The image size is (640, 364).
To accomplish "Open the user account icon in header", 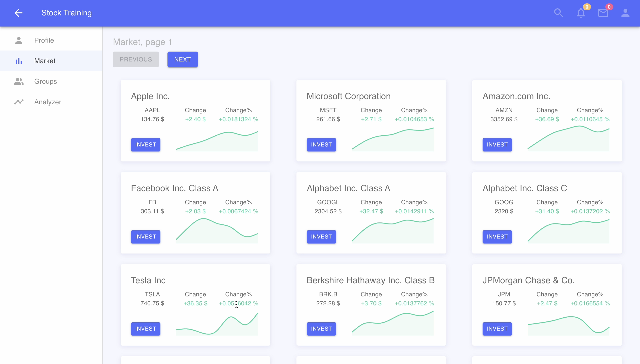I will click(x=625, y=13).
